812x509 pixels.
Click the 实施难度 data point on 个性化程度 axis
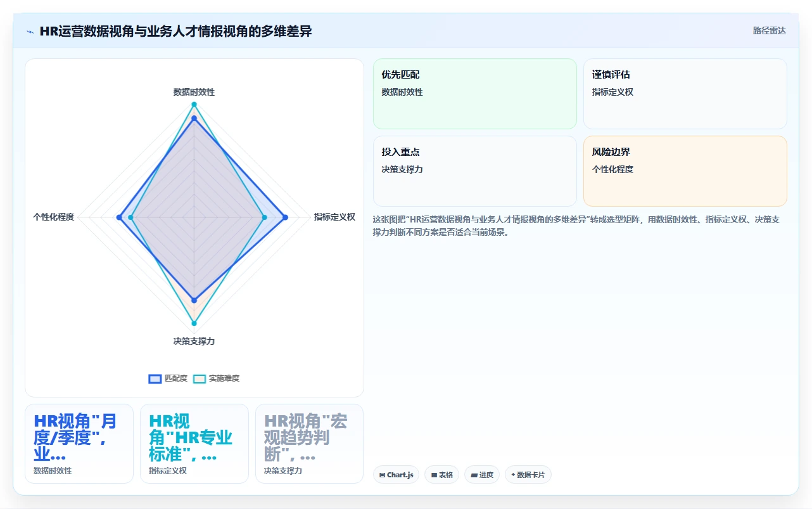(130, 217)
